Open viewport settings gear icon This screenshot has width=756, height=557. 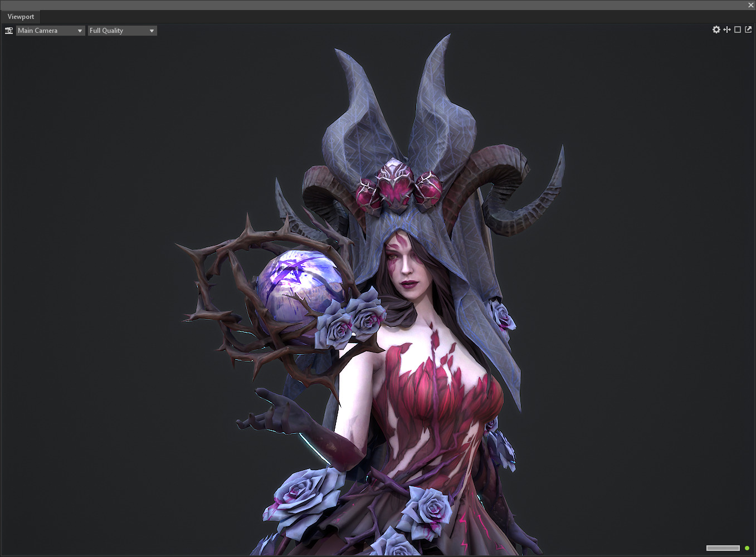click(716, 30)
